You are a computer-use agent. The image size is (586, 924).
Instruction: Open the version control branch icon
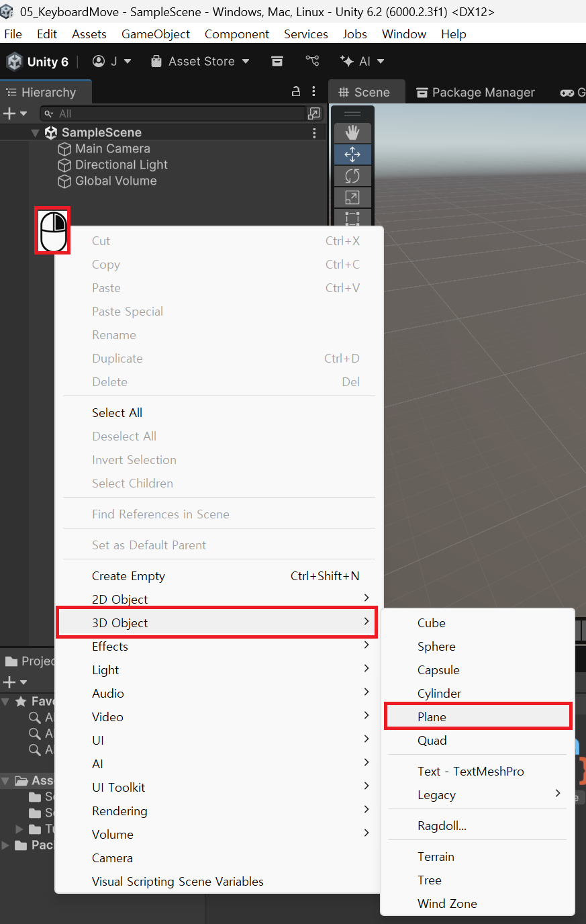pos(312,61)
